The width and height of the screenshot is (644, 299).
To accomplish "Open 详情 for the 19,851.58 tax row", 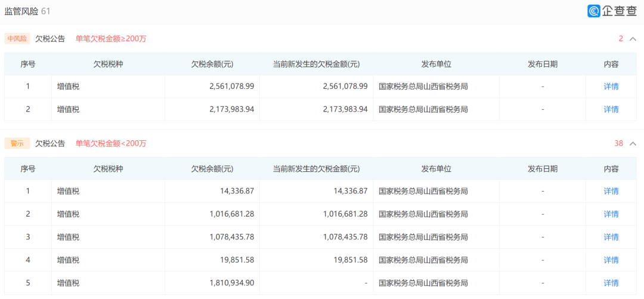I will [611, 260].
